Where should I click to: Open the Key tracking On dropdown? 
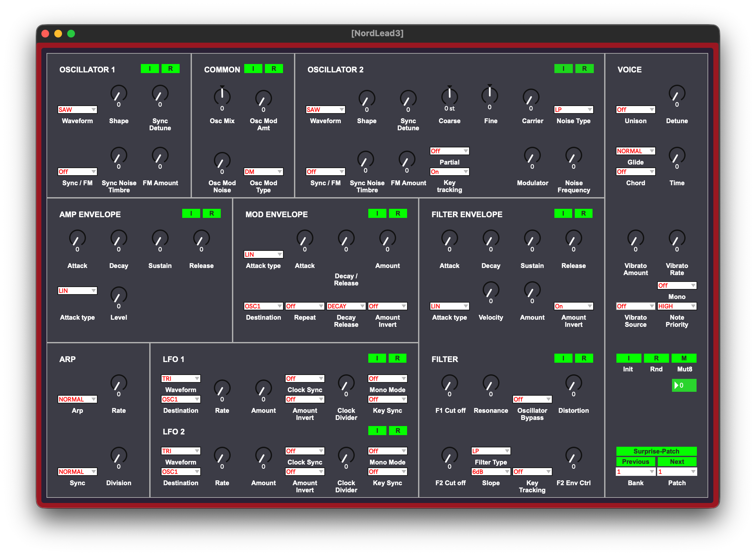tap(449, 172)
